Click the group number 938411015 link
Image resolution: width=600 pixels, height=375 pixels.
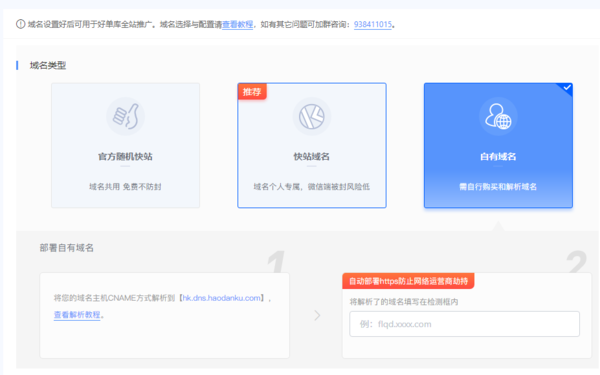[373, 24]
